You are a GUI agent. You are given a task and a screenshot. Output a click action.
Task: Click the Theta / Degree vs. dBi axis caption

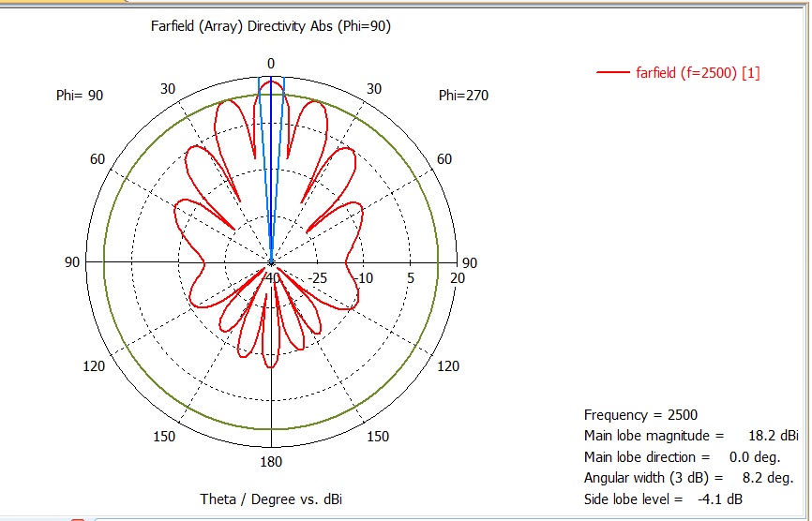pos(271,499)
